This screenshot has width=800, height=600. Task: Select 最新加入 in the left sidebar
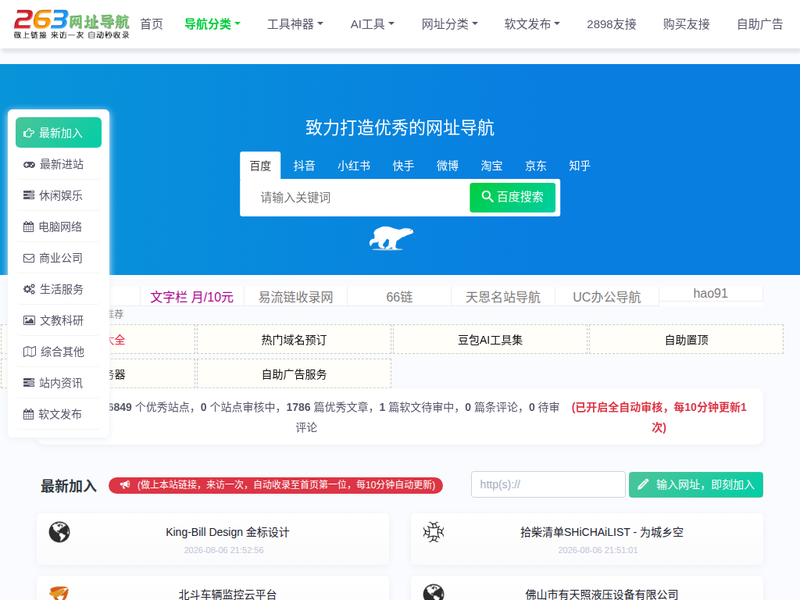point(59,133)
